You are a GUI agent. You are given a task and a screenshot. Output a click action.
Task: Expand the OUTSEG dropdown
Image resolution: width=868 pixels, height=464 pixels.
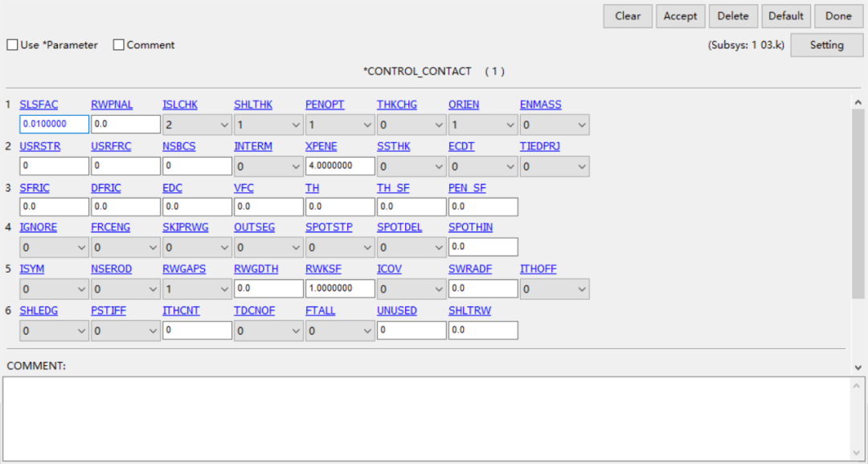coord(268,247)
